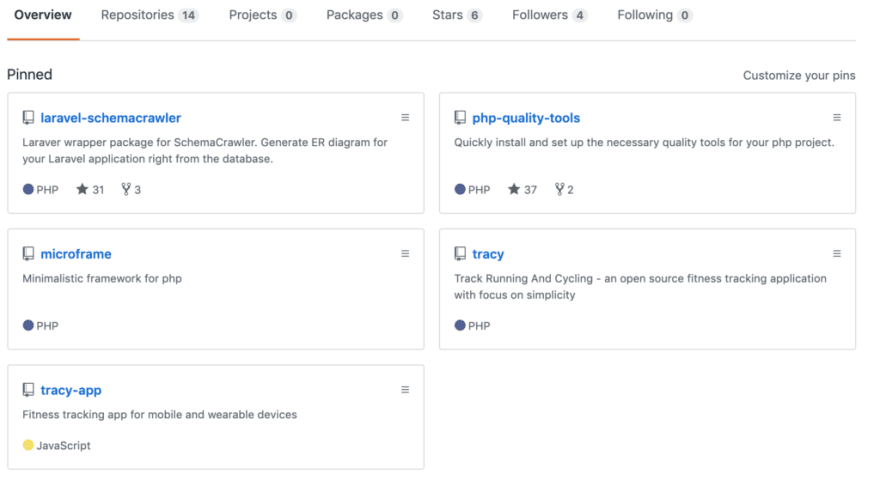
Task: Open the laravel-schemacrawler repository link
Action: coord(111,118)
